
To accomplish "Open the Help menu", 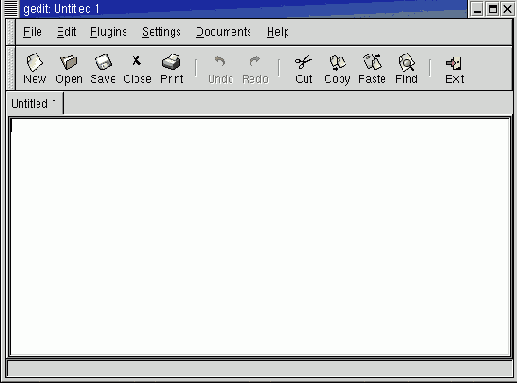I will tap(277, 32).
